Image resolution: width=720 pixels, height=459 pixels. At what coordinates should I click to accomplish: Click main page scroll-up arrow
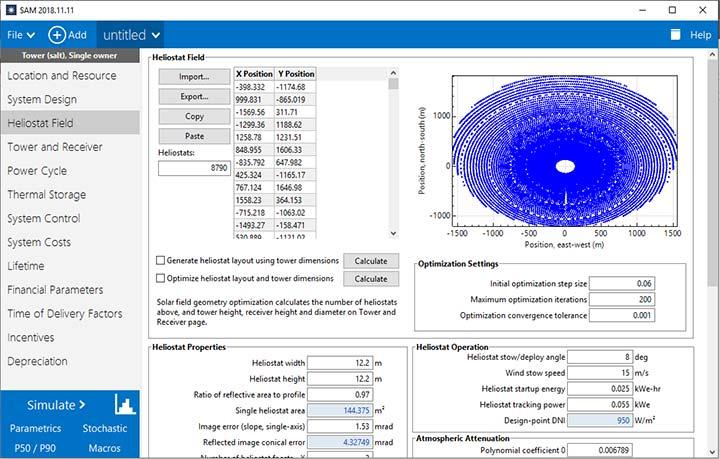click(x=712, y=55)
